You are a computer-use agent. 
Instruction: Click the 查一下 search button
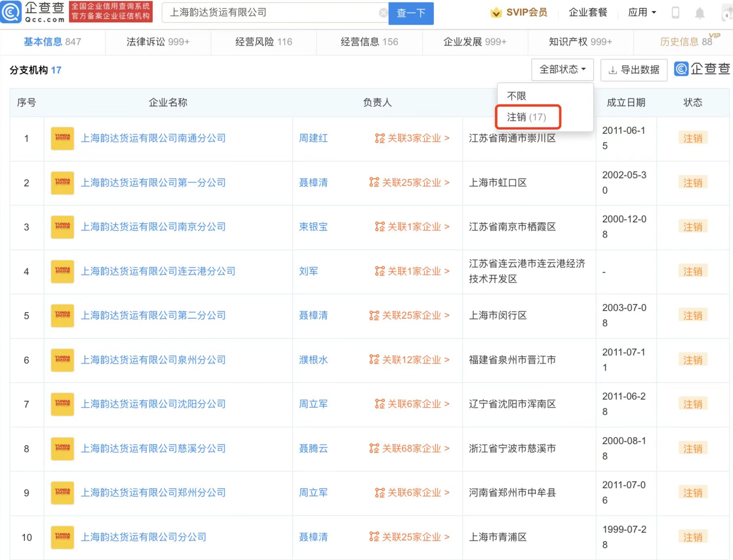[x=411, y=13]
